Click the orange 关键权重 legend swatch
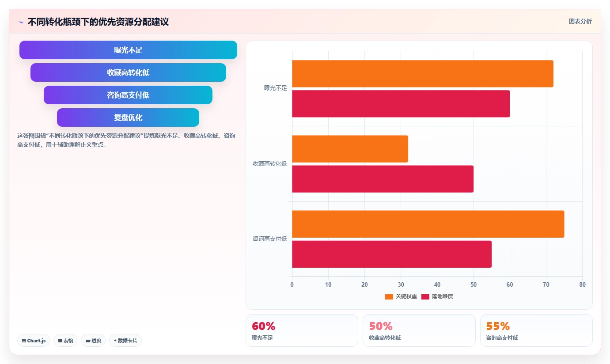Viewport: 610px width, 364px height. 389,297
